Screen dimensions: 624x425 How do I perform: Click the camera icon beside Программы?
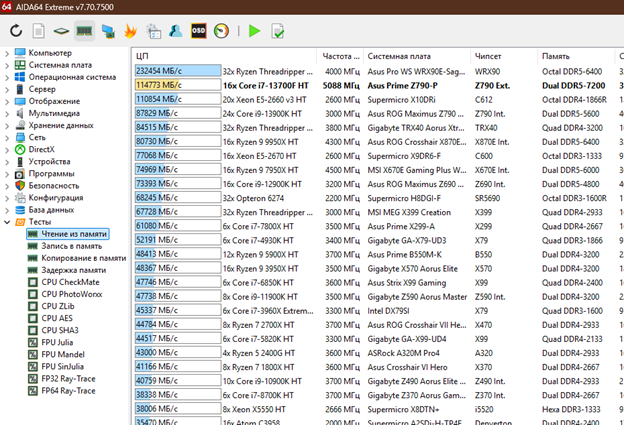[x=20, y=174]
